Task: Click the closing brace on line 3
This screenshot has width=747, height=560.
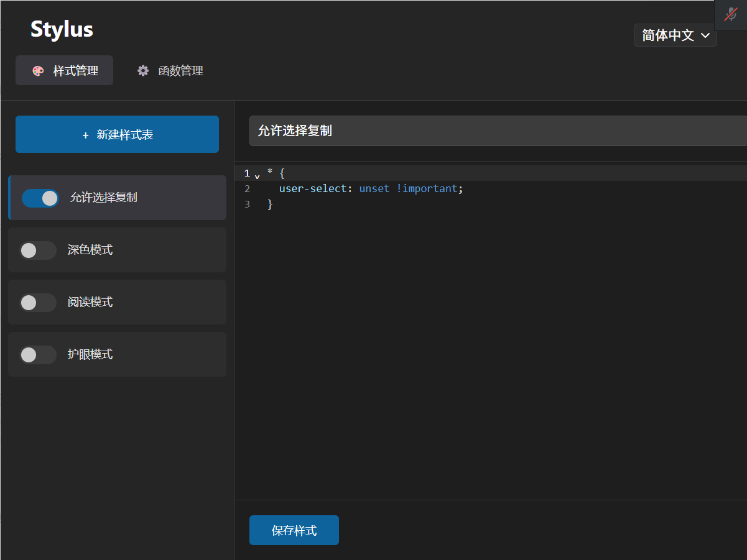Action: click(270, 204)
